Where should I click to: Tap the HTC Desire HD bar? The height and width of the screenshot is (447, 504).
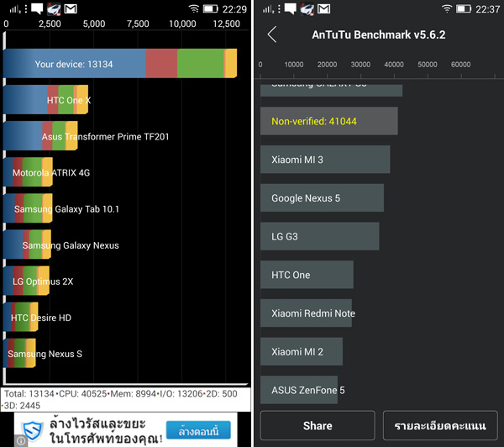20,317
